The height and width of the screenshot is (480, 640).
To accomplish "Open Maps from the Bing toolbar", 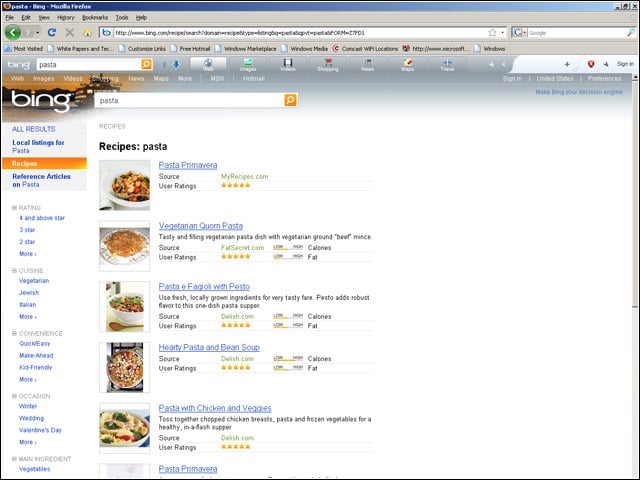I will click(407, 64).
